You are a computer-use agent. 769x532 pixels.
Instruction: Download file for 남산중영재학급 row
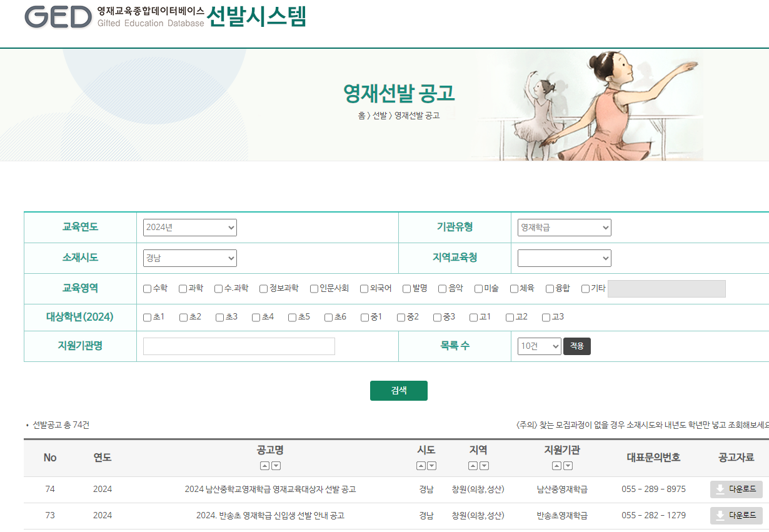tap(736, 489)
